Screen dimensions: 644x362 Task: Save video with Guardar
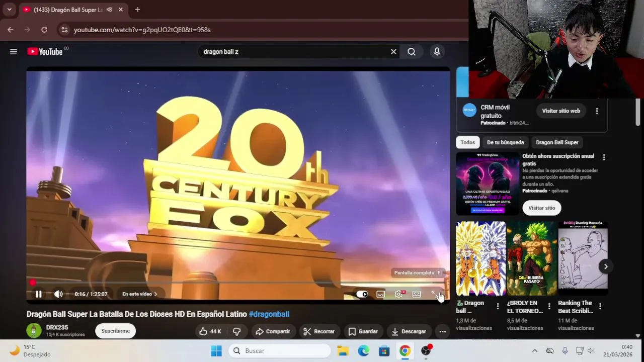pyautogui.click(x=363, y=331)
